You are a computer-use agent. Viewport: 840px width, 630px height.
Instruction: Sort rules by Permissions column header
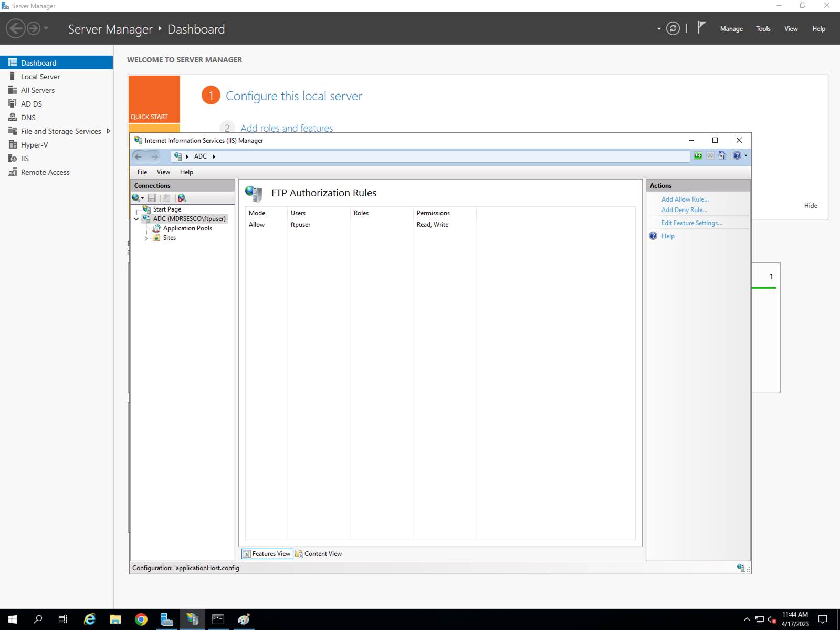pos(445,213)
